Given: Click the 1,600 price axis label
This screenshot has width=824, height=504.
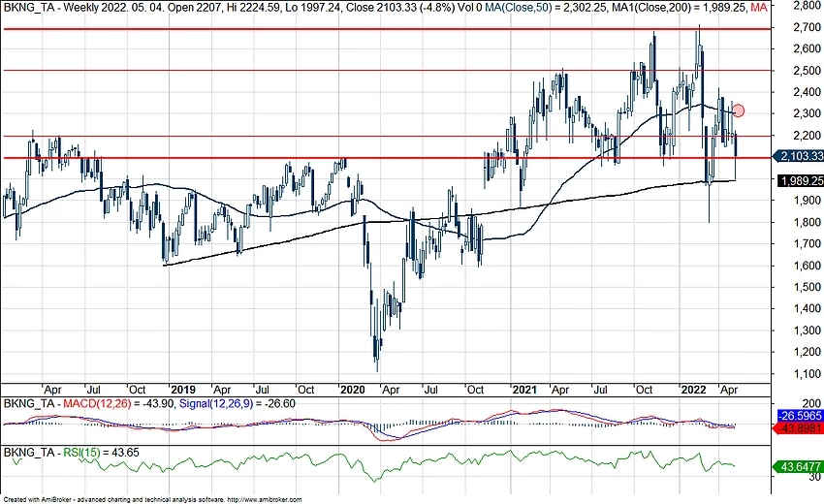Looking at the screenshot, I should click(x=807, y=266).
